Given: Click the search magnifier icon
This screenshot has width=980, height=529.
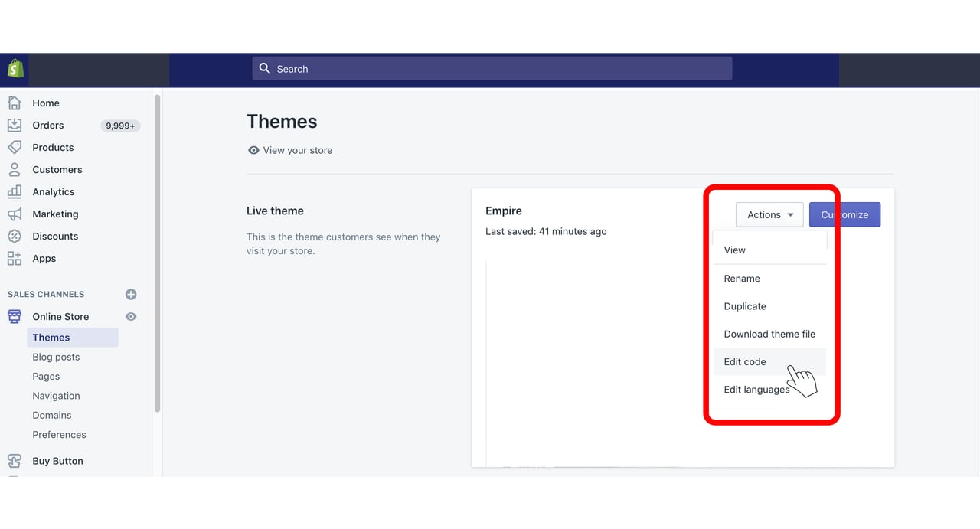Looking at the screenshot, I should pyautogui.click(x=265, y=68).
